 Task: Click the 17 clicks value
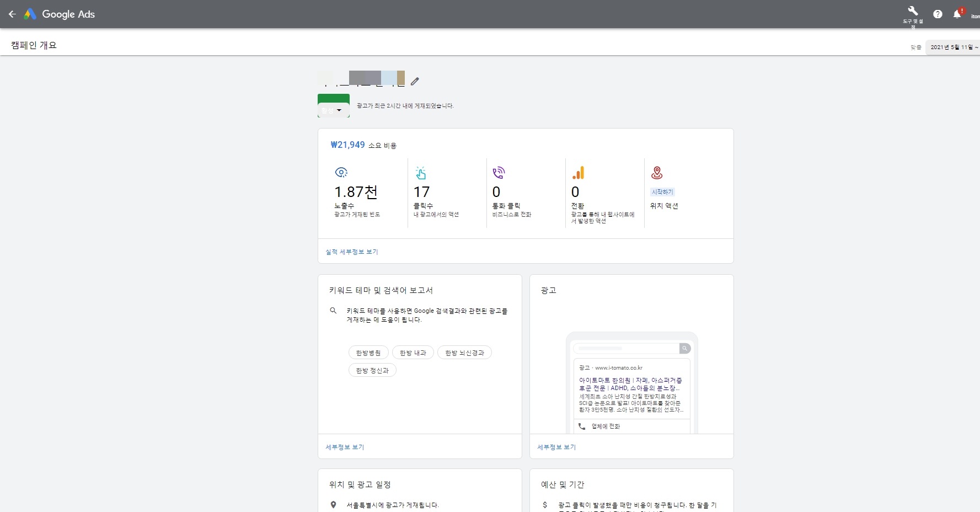421,192
